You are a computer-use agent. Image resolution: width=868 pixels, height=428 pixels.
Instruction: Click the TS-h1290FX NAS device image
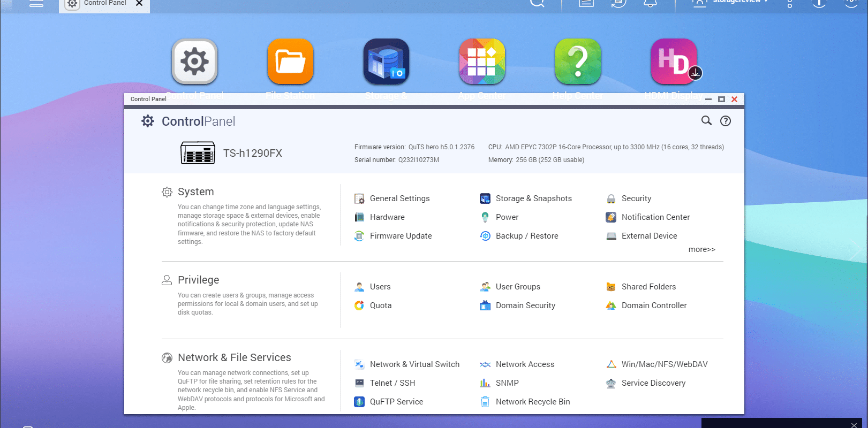tap(198, 153)
